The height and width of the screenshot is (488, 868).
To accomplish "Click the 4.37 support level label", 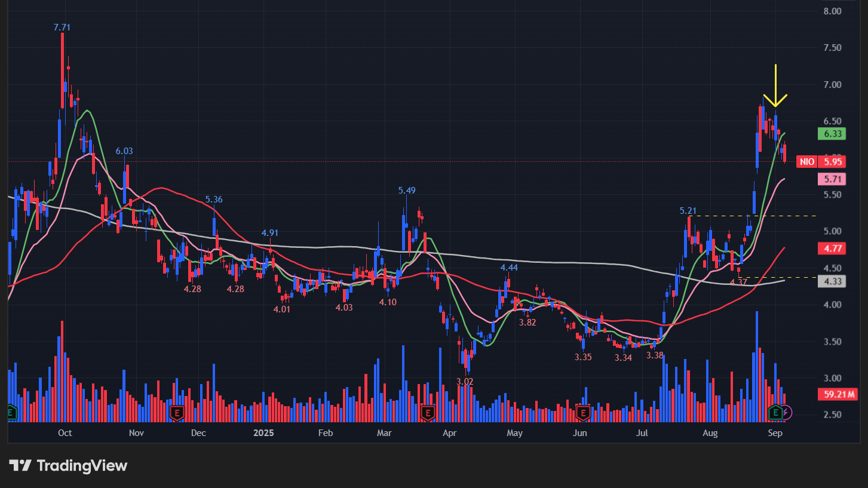I will click(739, 282).
